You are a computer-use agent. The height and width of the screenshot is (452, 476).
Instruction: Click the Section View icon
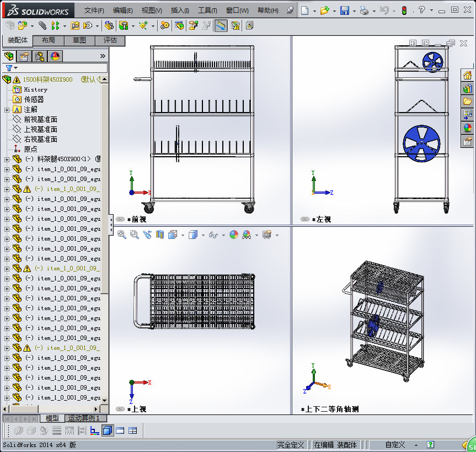click(x=160, y=235)
